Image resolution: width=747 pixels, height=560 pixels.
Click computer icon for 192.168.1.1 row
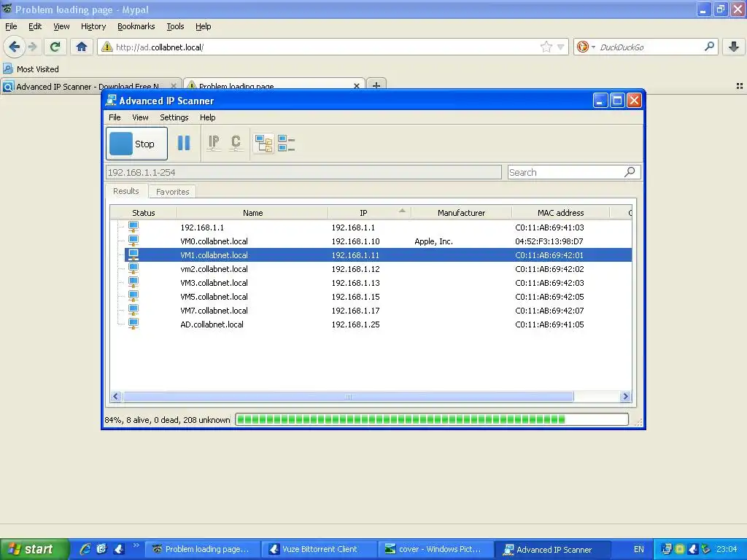pyautogui.click(x=133, y=227)
